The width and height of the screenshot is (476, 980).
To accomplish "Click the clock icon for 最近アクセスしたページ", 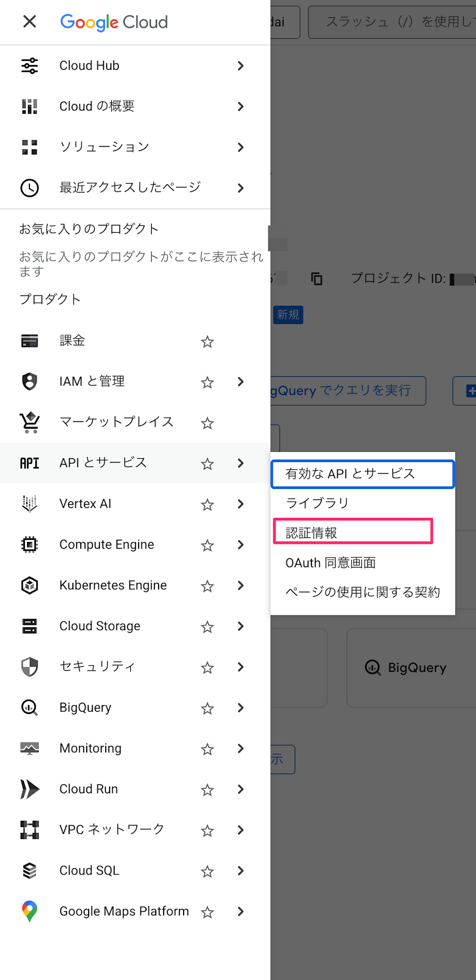I will (29, 188).
